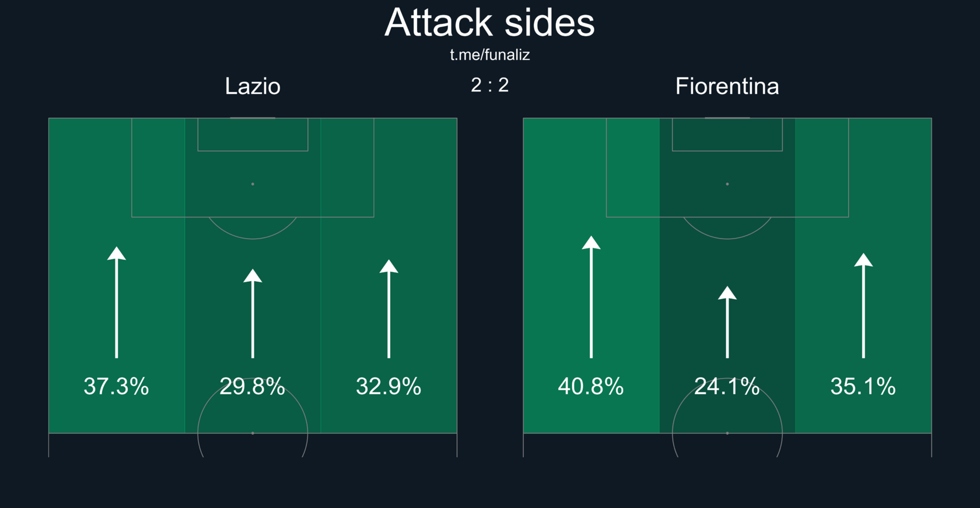Click the 2 : 2 score

(x=489, y=85)
